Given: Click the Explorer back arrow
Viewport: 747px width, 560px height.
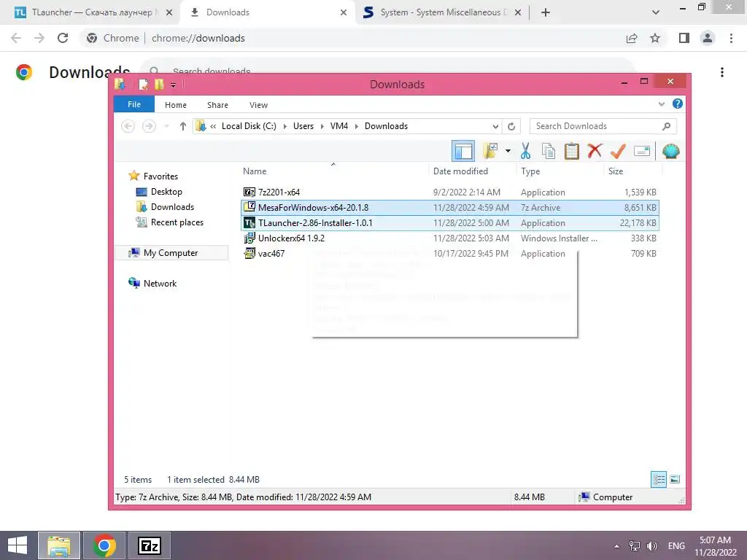Looking at the screenshot, I should pyautogui.click(x=128, y=126).
